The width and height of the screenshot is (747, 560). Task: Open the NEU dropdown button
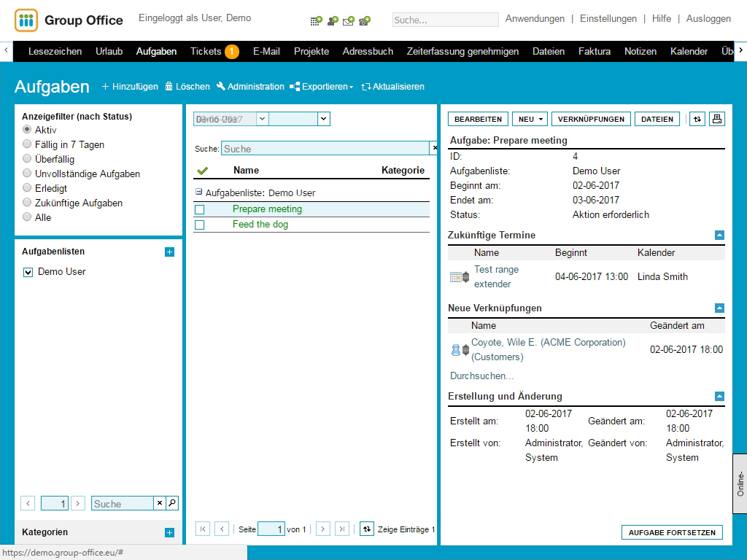530,120
